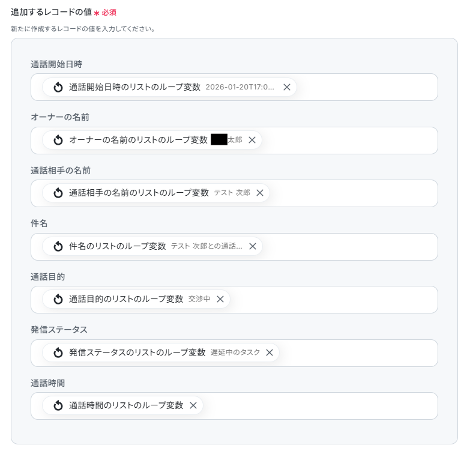
Task: Click loop icon in 通話時間 chip
Action: [58, 405]
